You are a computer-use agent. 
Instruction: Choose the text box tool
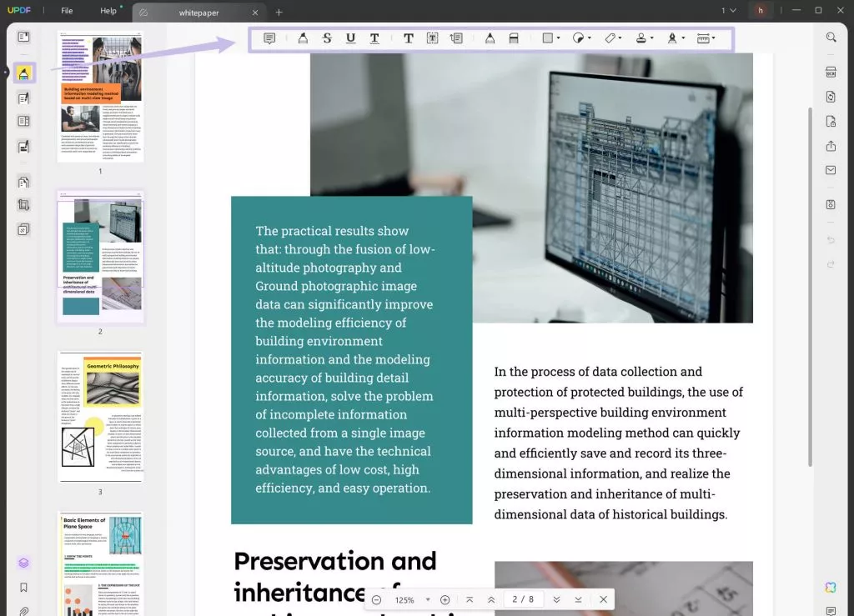(x=433, y=38)
